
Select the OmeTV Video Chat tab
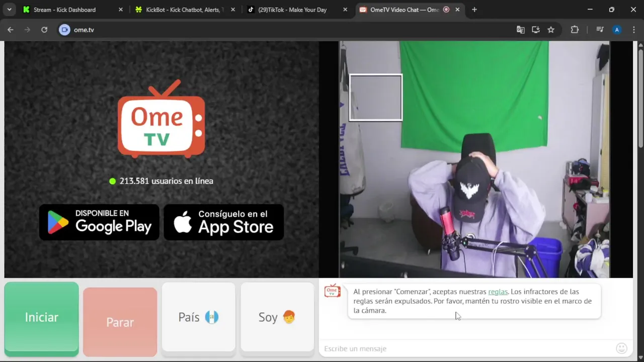[x=409, y=10]
